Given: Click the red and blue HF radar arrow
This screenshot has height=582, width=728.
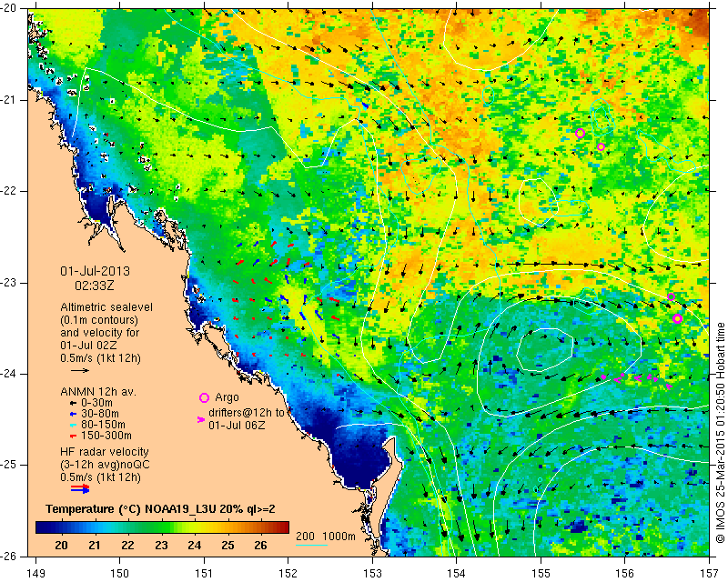Looking at the screenshot, I should (80, 488).
